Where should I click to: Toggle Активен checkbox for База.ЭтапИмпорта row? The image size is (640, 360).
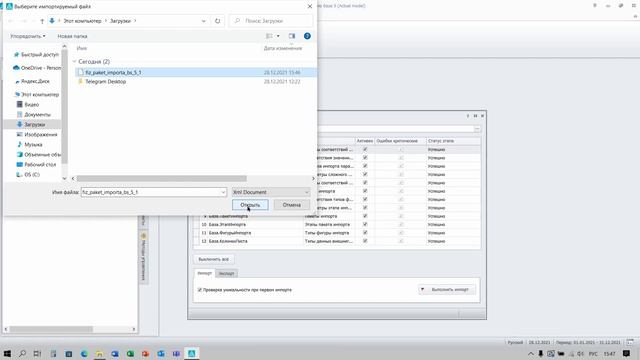point(365,224)
